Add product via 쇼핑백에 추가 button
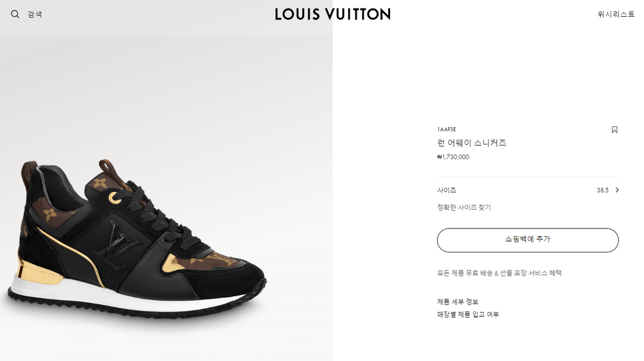644x361 pixels. point(528,240)
